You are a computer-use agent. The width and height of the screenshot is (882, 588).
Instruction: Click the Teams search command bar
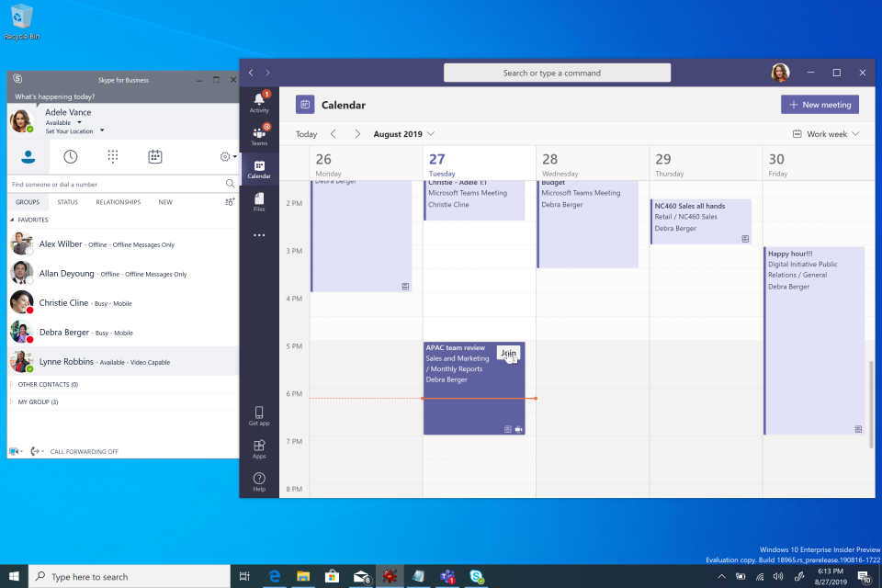coord(557,72)
